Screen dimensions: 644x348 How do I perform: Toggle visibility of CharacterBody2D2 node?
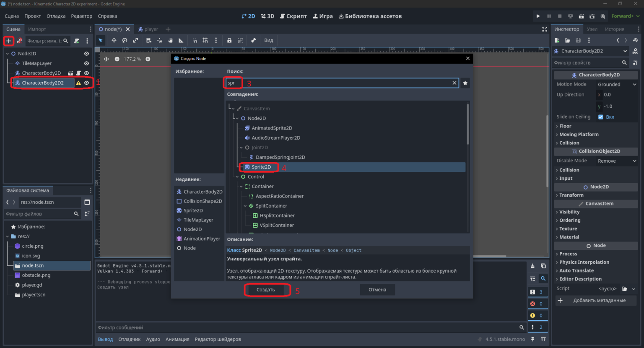(86, 83)
